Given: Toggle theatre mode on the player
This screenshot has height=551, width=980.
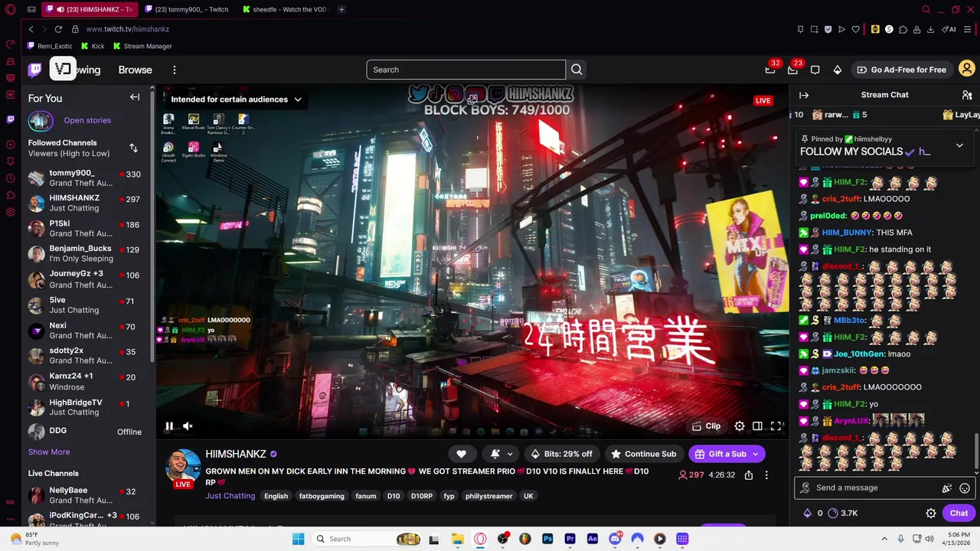Looking at the screenshot, I should [x=757, y=426].
